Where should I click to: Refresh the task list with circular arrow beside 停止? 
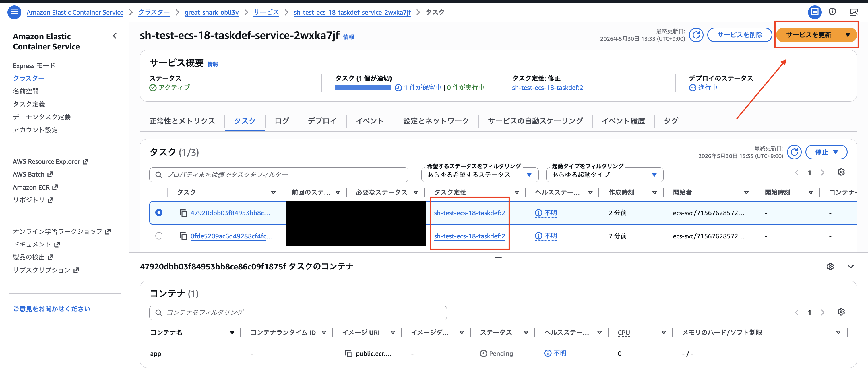[794, 152]
